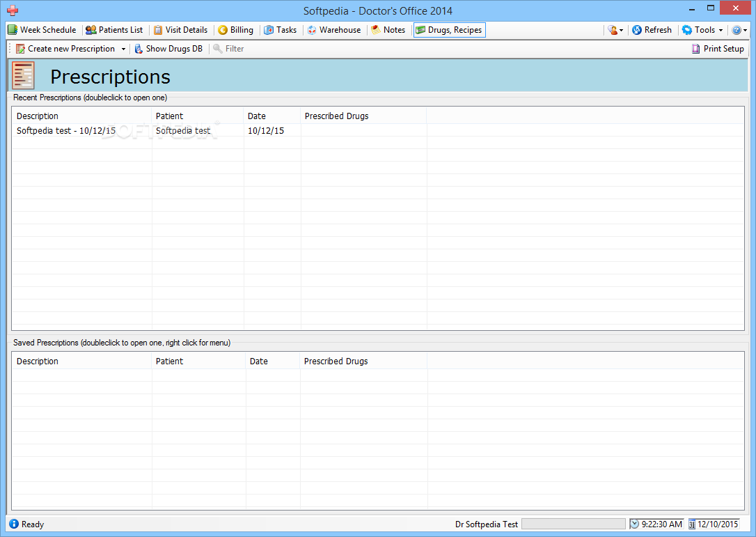Click the status bar info icon
The width and height of the screenshot is (756, 537).
pyautogui.click(x=14, y=524)
